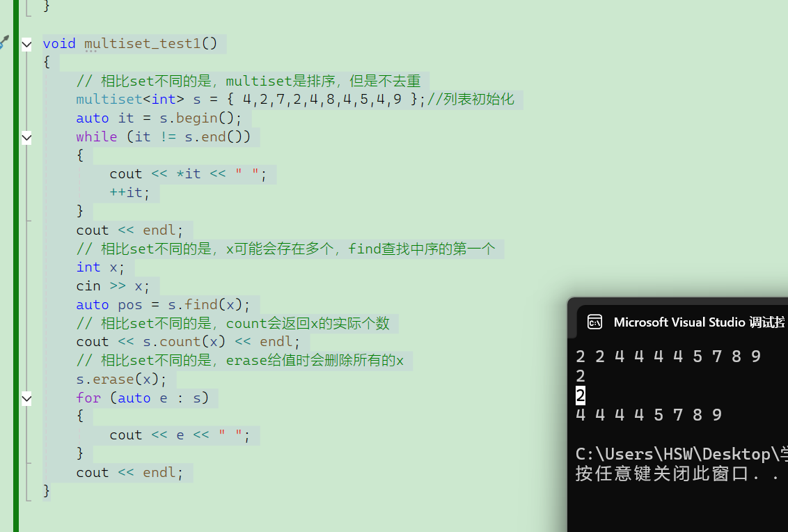Click the for (auto e : s) line
The width and height of the screenshot is (788, 532).
(142, 398)
